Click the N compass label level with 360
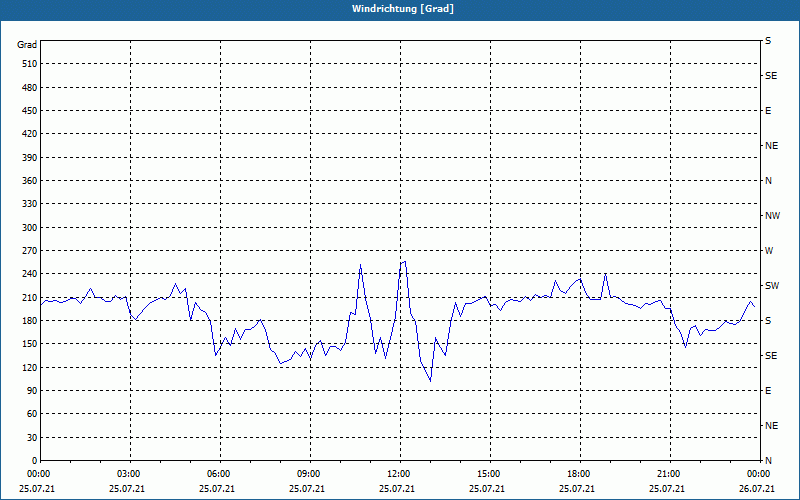Viewport: 800px width, 500px height. 768,181
